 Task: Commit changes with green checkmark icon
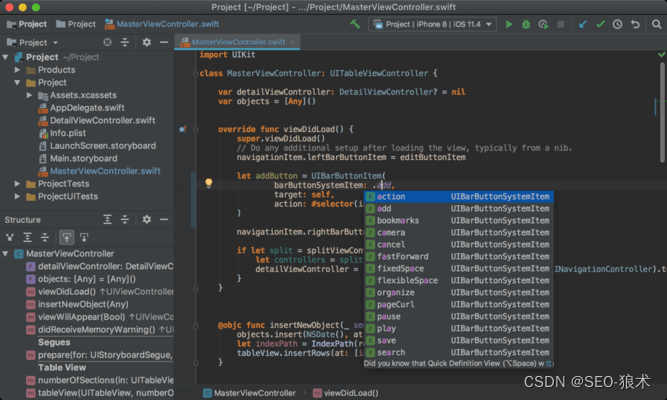click(x=600, y=24)
